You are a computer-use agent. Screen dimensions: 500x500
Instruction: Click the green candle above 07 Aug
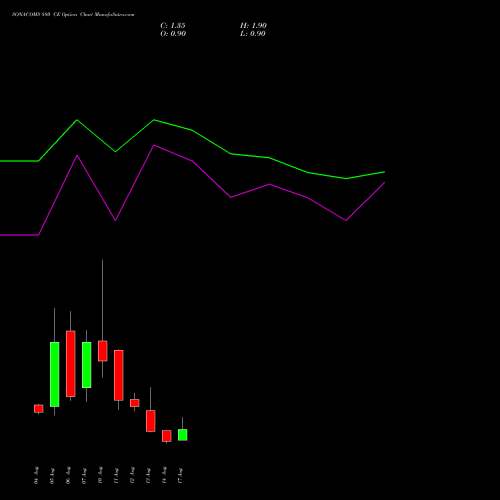point(87,365)
